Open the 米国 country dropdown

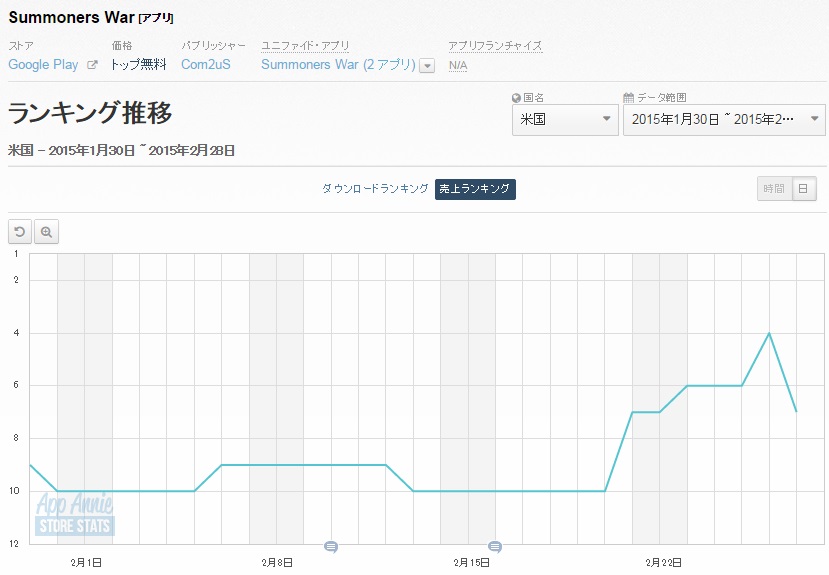tap(565, 119)
